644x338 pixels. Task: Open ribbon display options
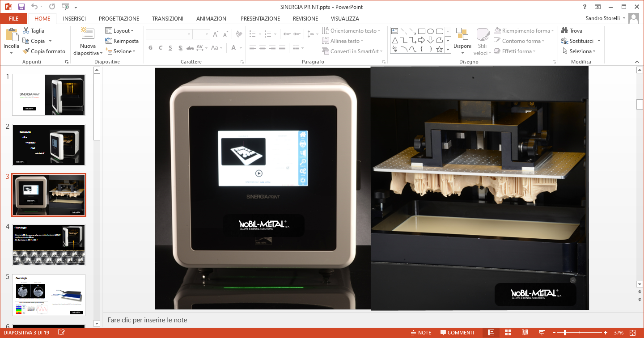tap(597, 7)
